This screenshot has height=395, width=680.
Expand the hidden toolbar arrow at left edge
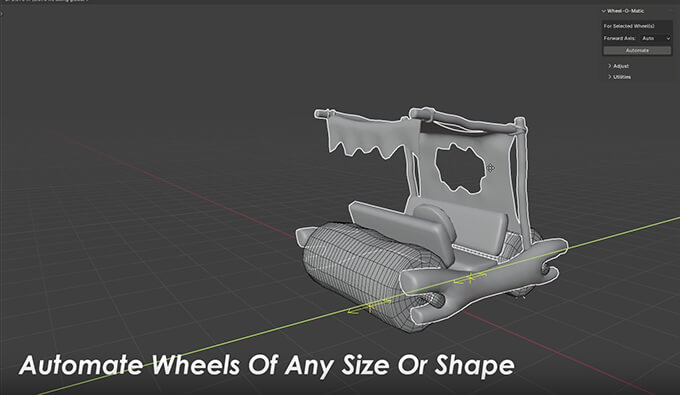[x=1, y=13]
